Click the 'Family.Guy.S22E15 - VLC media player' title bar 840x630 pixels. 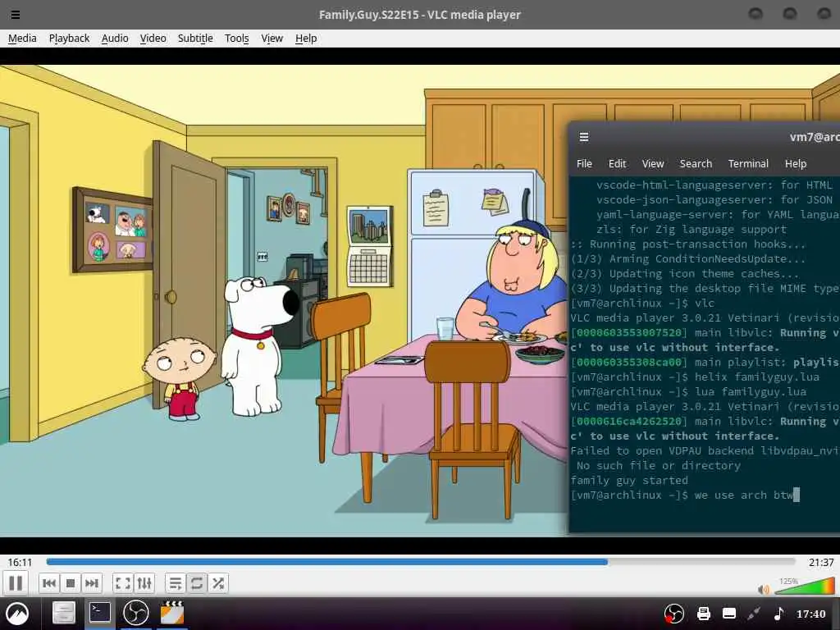pos(419,15)
